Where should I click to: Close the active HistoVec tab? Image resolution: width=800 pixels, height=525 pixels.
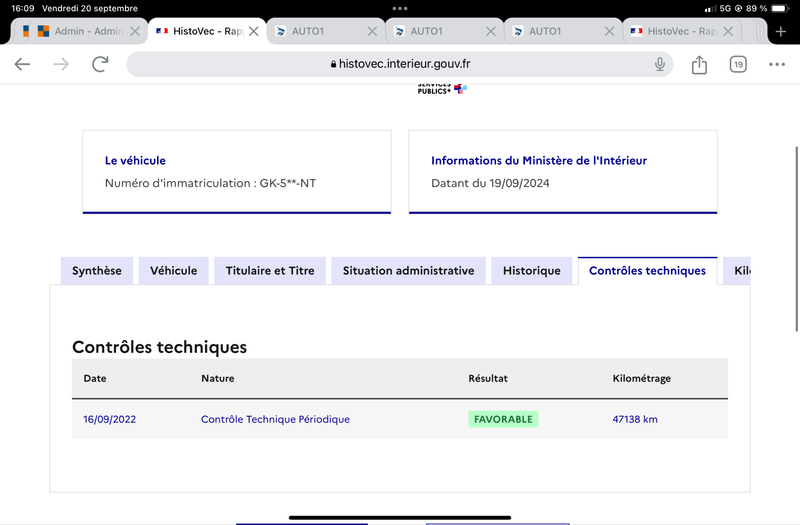point(254,32)
